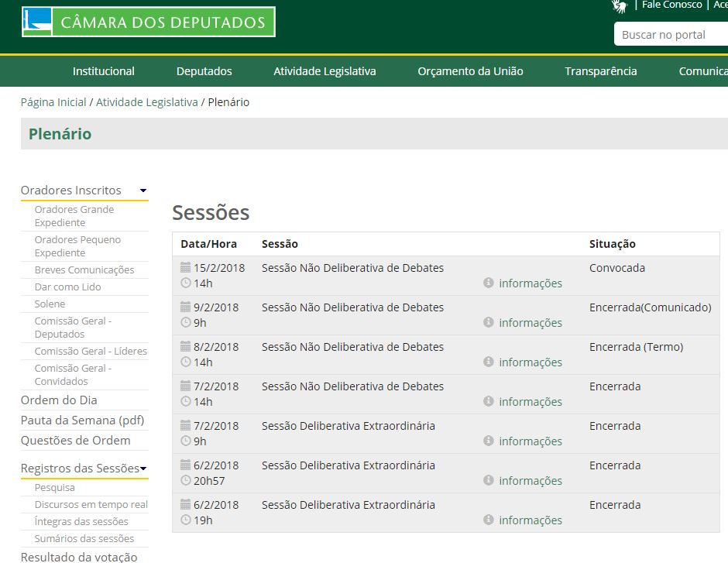Open Ordem do Dia
The image size is (728, 563).
point(59,400)
